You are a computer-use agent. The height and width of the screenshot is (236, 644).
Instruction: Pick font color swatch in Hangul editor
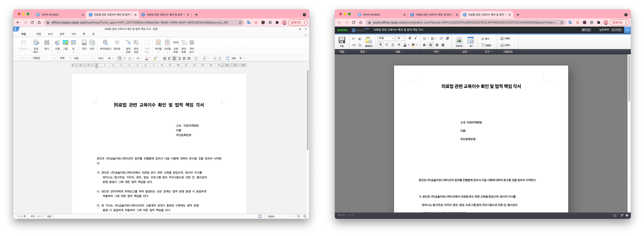pos(146,58)
